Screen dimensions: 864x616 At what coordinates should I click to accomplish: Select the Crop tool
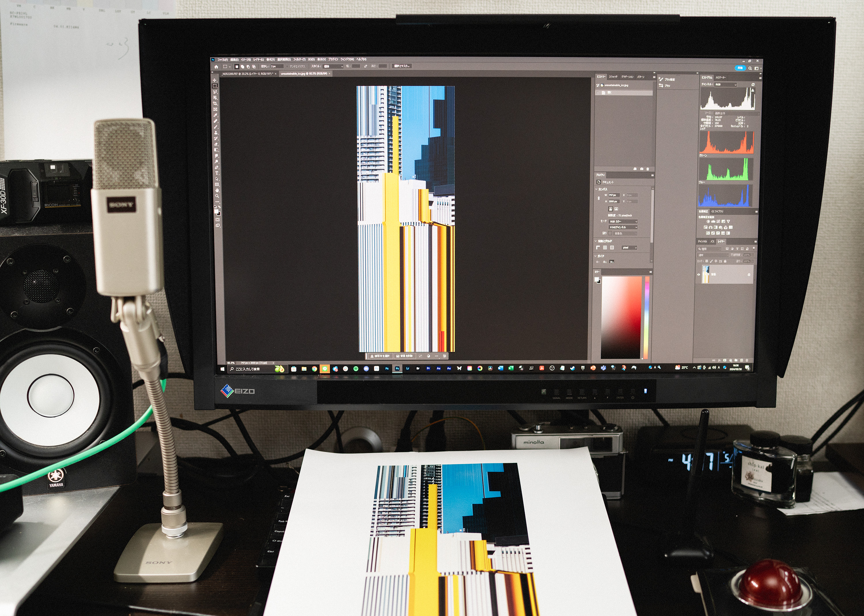coord(215,104)
